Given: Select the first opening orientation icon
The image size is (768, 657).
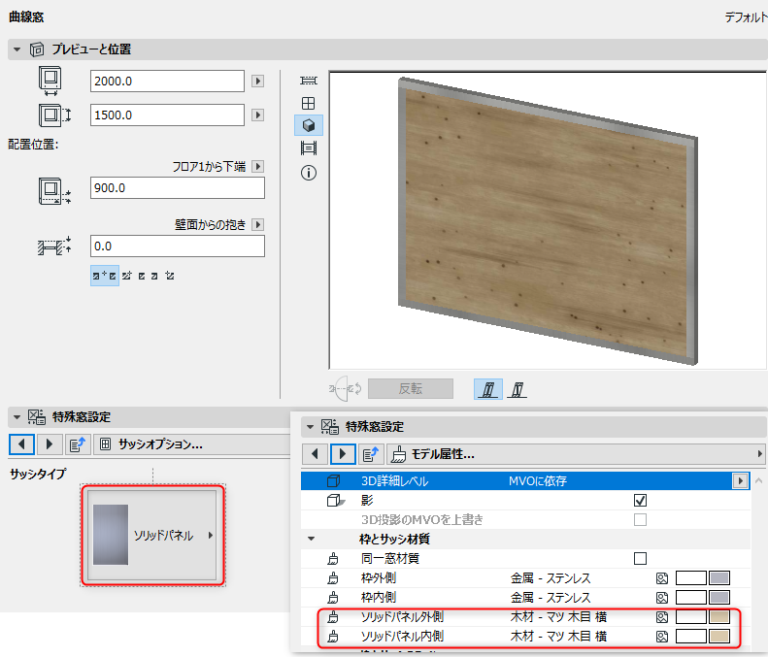Looking at the screenshot, I should pos(488,389).
